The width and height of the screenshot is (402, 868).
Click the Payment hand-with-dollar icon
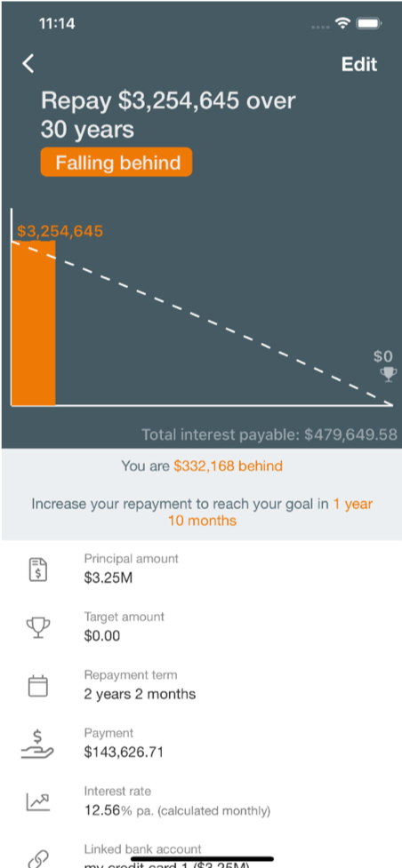(x=37, y=744)
